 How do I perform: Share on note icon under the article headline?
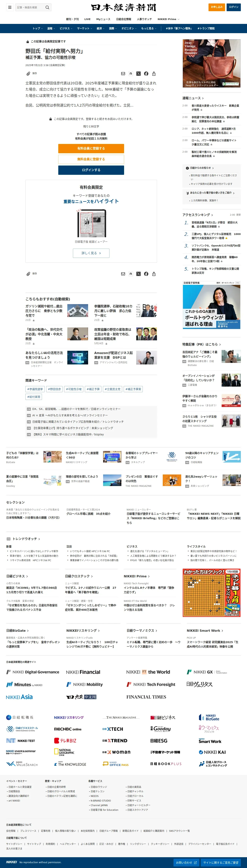[131, 73]
